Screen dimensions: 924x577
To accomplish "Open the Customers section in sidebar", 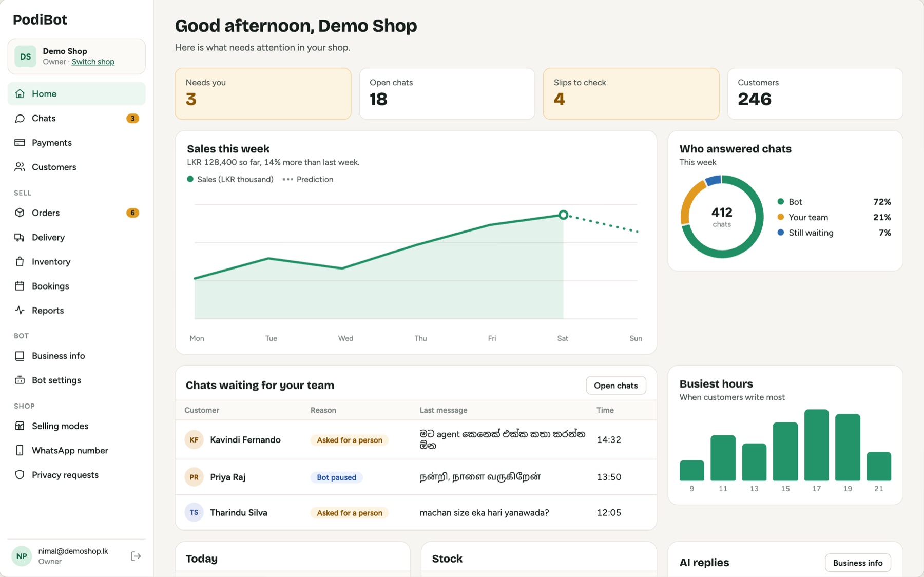I will (x=76, y=167).
